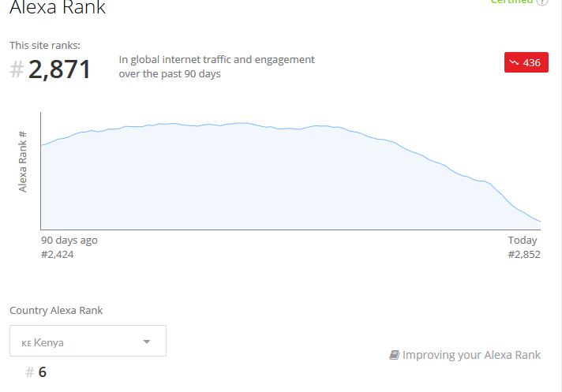Click the Country Alexa Rank heading
The width and height of the screenshot is (562, 392).
56,311
